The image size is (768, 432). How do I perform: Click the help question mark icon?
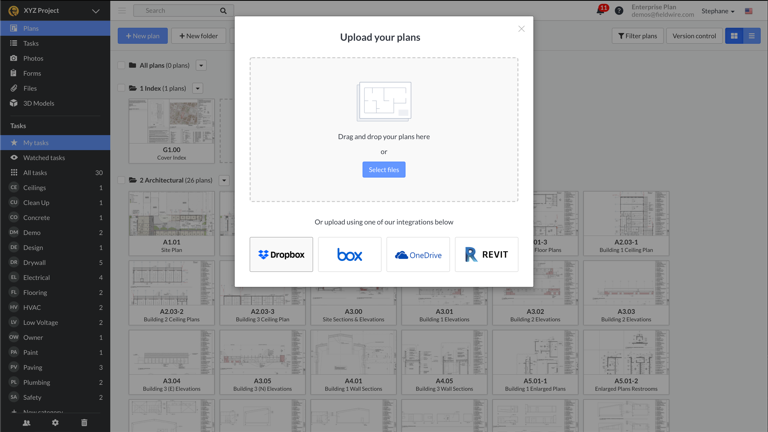[619, 11]
